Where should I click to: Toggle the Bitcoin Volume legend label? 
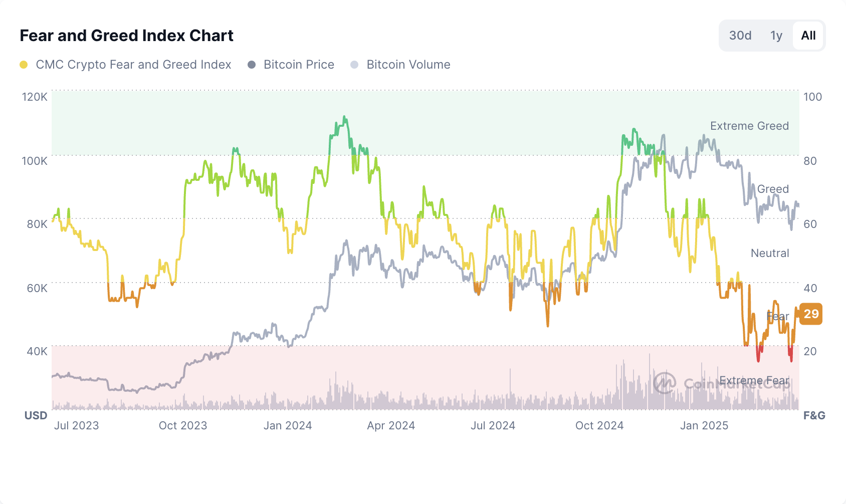(x=408, y=65)
